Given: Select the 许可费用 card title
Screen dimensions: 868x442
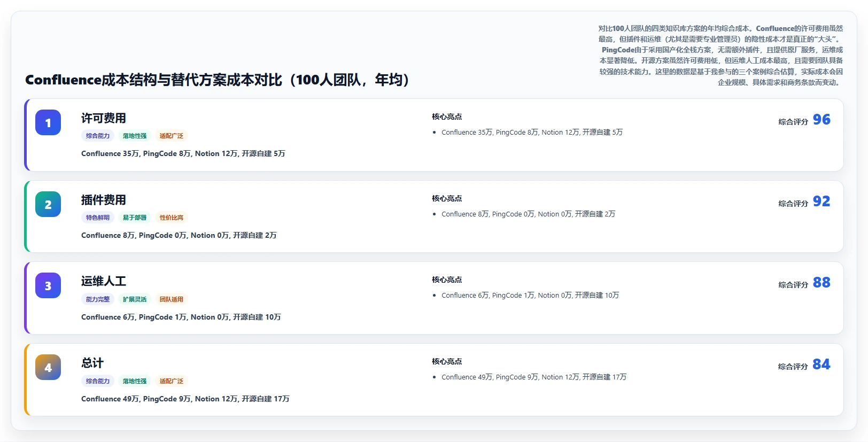Looking at the screenshot, I should (x=104, y=118).
